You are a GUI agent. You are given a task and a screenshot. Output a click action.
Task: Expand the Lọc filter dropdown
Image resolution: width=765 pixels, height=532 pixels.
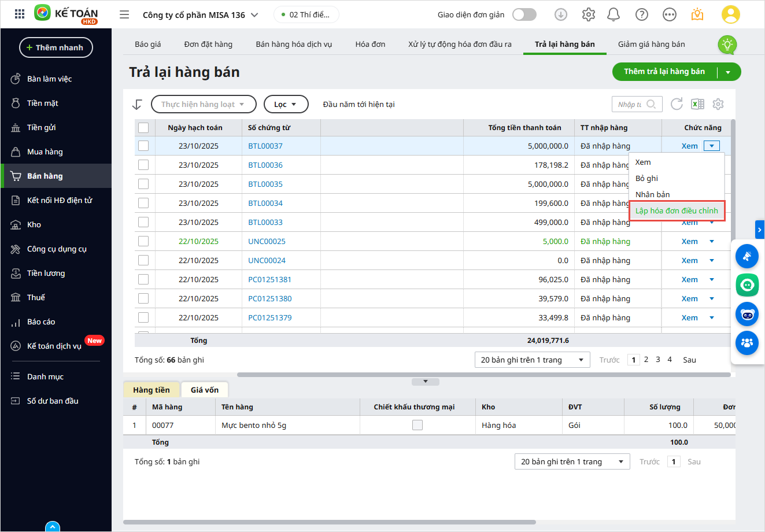click(x=286, y=104)
